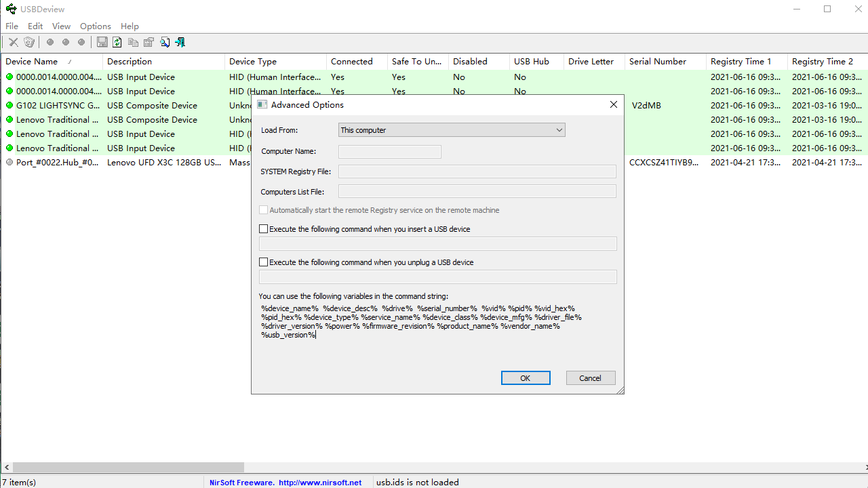Click the Find magnifier toolbar icon
The height and width of the screenshot is (488, 868).
(x=165, y=42)
